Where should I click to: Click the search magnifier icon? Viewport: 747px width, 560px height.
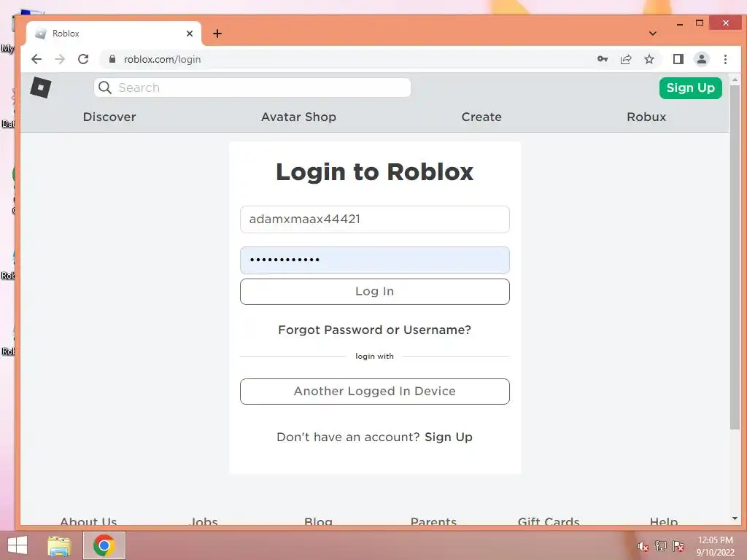(x=105, y=87)
